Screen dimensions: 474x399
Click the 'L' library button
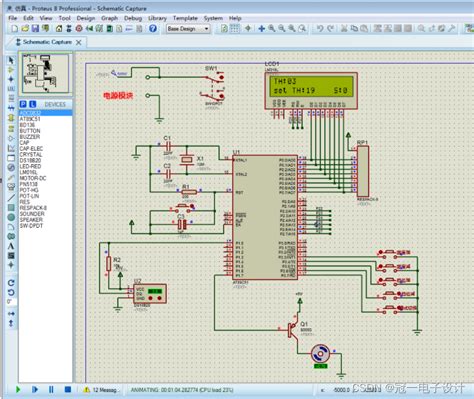(x=32, y=104)
